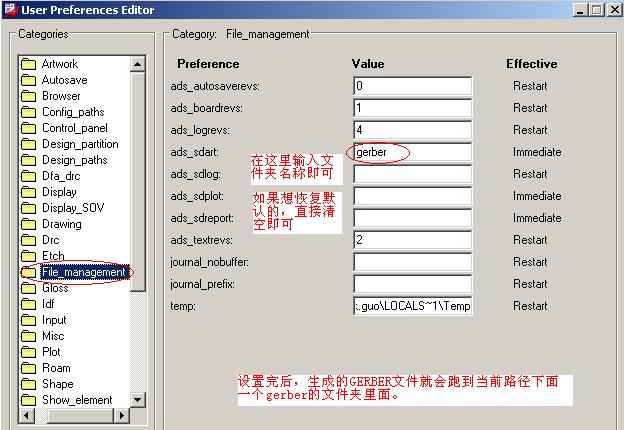Click the ads_sdreport value field
This screenshot has width=624, height=430.
click(x=413, y=218)
